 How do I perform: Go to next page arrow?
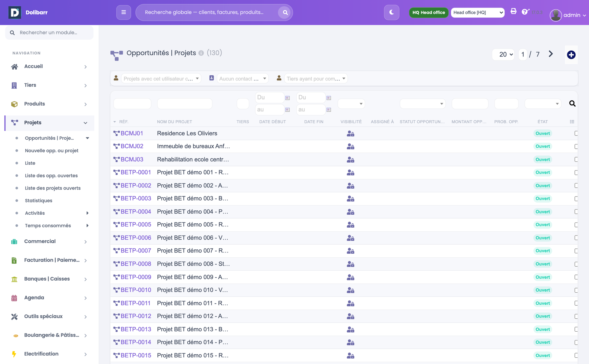(x=551, y=54)
